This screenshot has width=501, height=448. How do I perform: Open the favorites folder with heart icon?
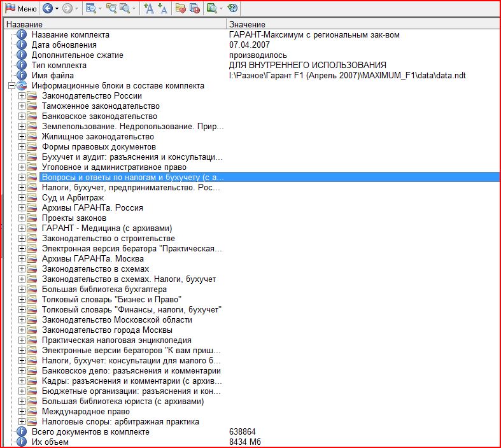pos(181,9)
